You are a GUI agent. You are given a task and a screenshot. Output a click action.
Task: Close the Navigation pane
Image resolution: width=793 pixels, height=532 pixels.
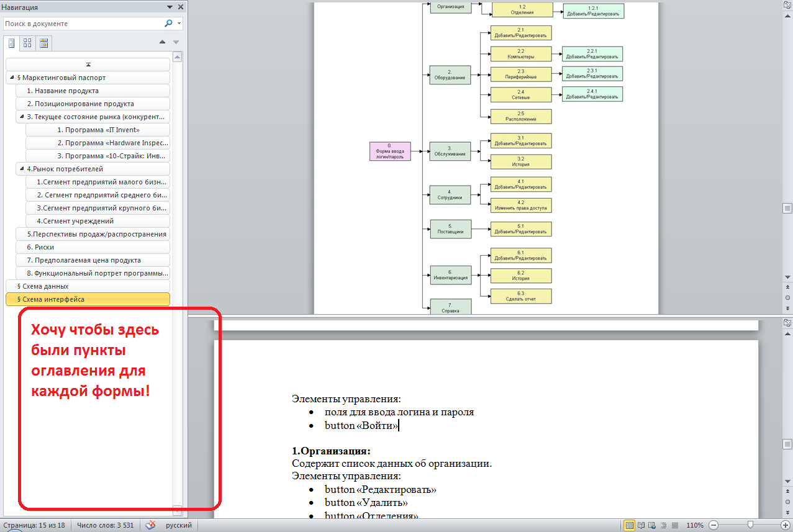tap(181, 7)
